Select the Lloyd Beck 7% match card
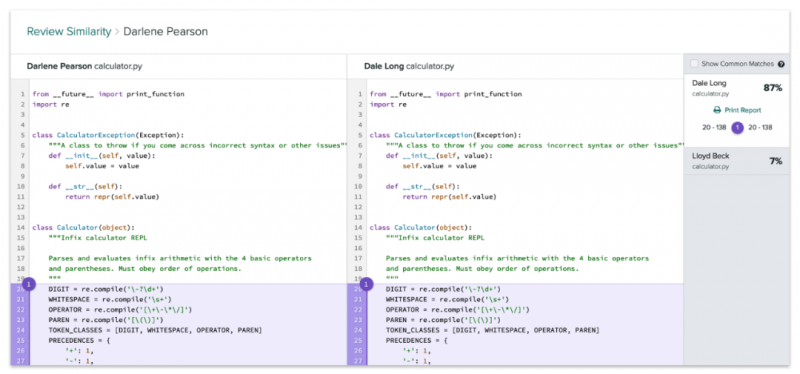This screenshot has height=374, width=800. click(x=737, y=160)
